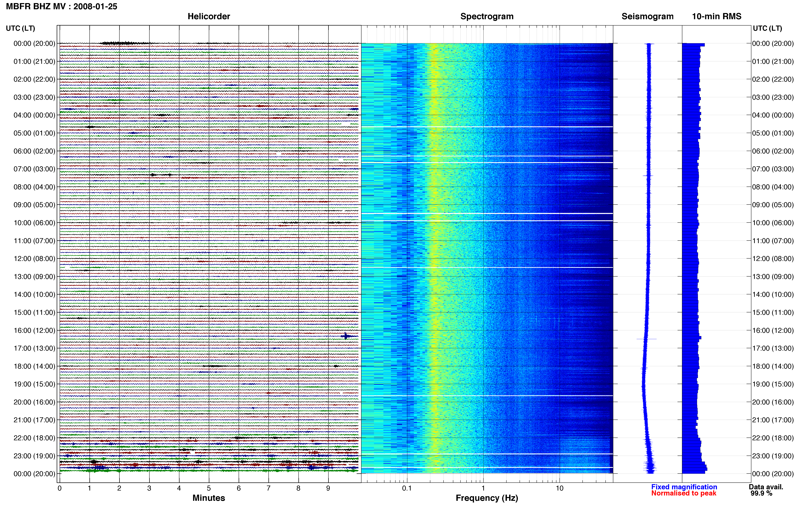Screen dimensions: 812x508
Task: Click left time label 10:00 (06:00)
Action: 34,223
